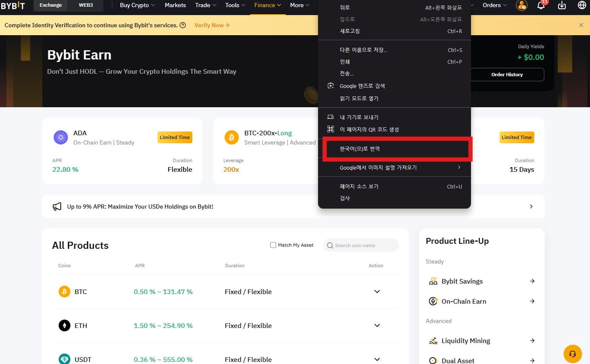Open the Liquidity Mining arrow
The width and height of the screenshot is (590, 364).
pyautogui.click(x=532, y=341)
